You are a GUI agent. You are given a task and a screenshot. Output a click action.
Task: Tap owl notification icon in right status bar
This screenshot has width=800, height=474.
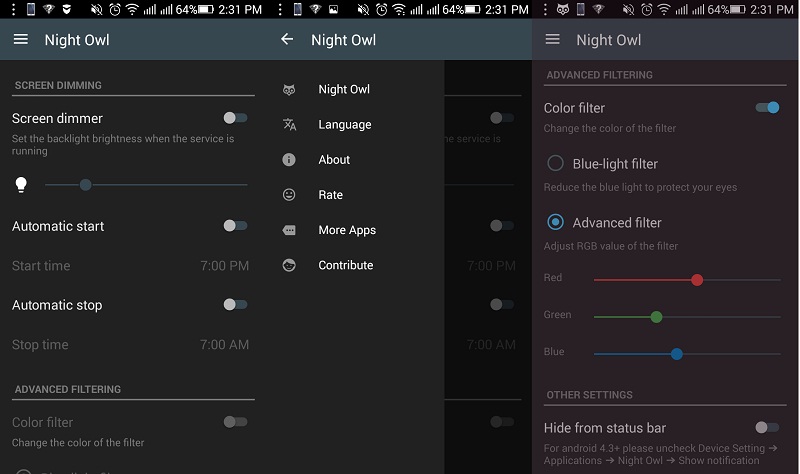point(563,9)
